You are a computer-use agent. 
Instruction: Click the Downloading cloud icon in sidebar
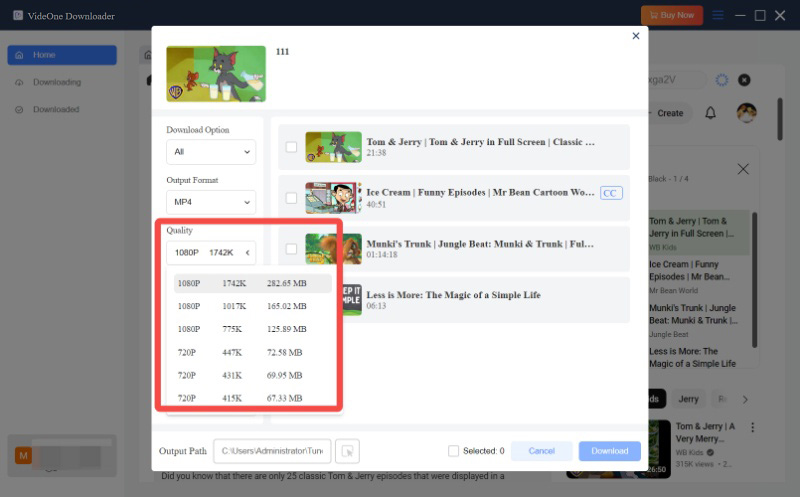(x=19, y=82)
